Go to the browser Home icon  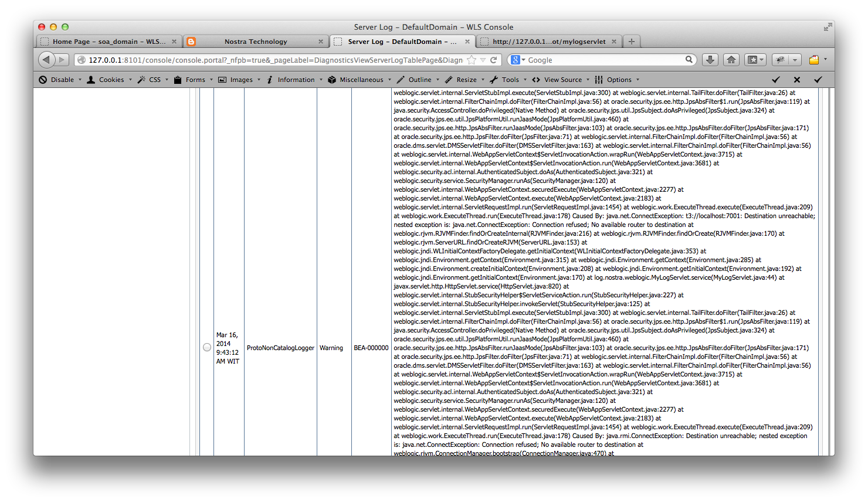pos(731,60)
